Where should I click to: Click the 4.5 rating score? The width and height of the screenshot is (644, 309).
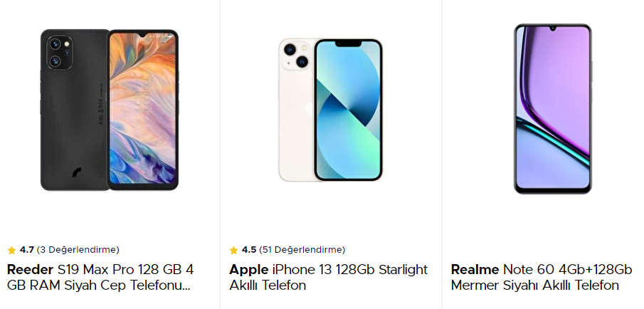(249, 250)
